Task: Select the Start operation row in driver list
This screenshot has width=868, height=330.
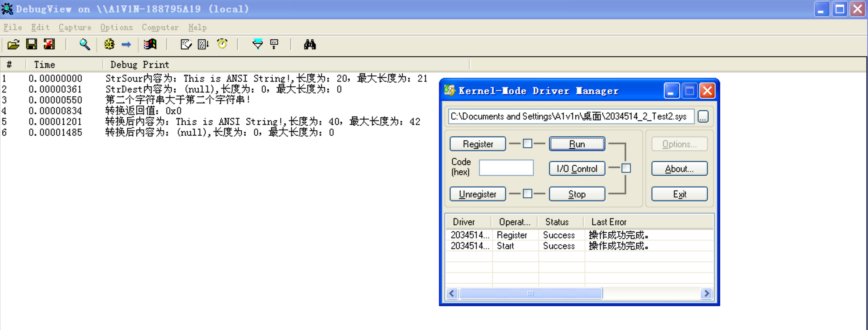Action: [x=580, y=246]
